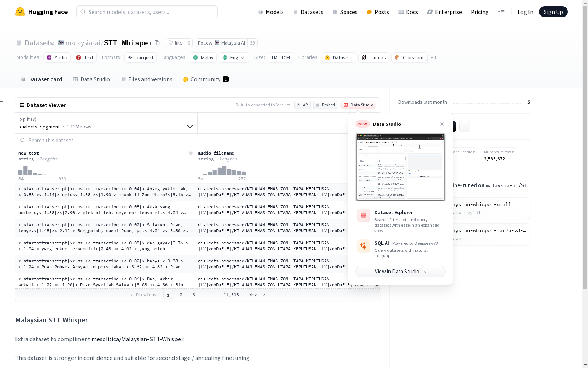Like the STT-Whisper dataset

[175, 43]
